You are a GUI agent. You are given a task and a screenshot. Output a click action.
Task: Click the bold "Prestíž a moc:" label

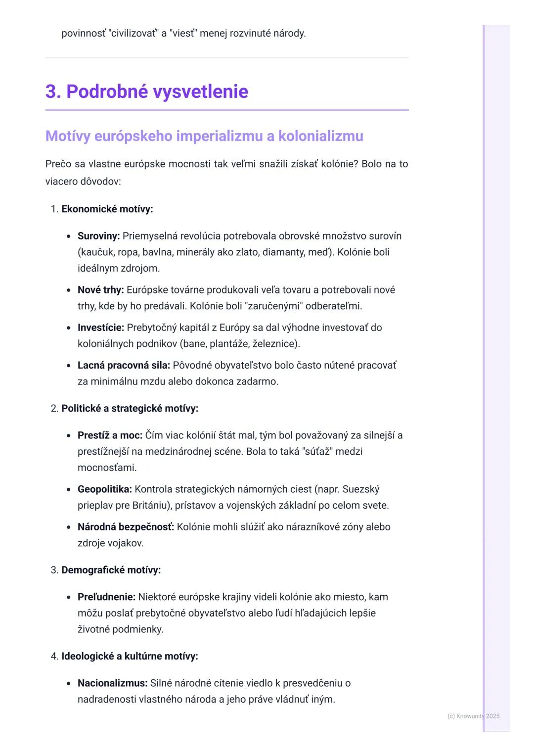tap(110, 435)
